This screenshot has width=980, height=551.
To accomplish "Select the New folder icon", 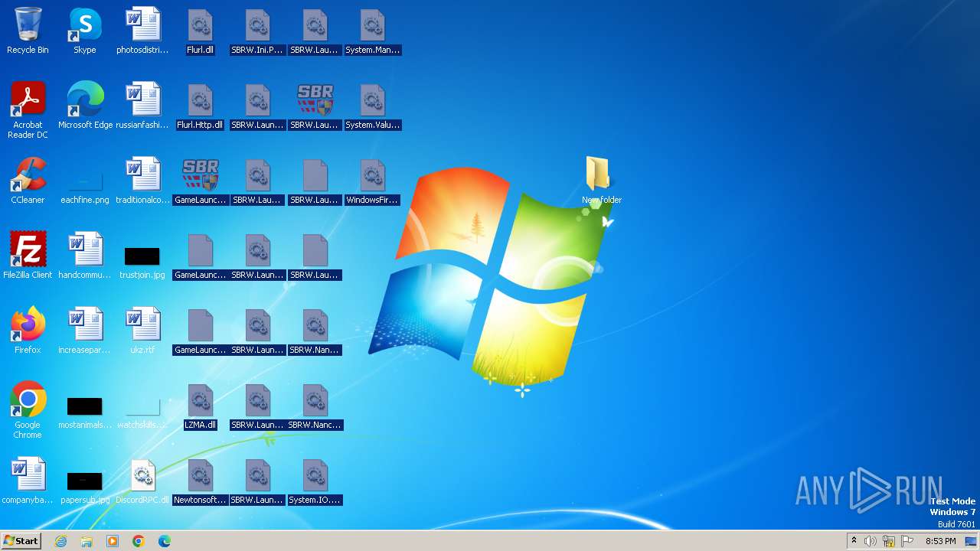I will 601,181.
